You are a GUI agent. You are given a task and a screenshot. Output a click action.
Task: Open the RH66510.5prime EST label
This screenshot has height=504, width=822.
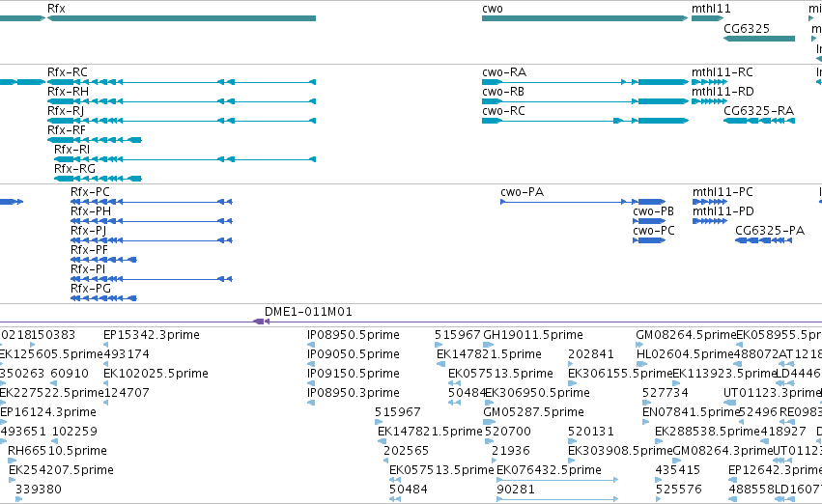[x=57, y=451]
